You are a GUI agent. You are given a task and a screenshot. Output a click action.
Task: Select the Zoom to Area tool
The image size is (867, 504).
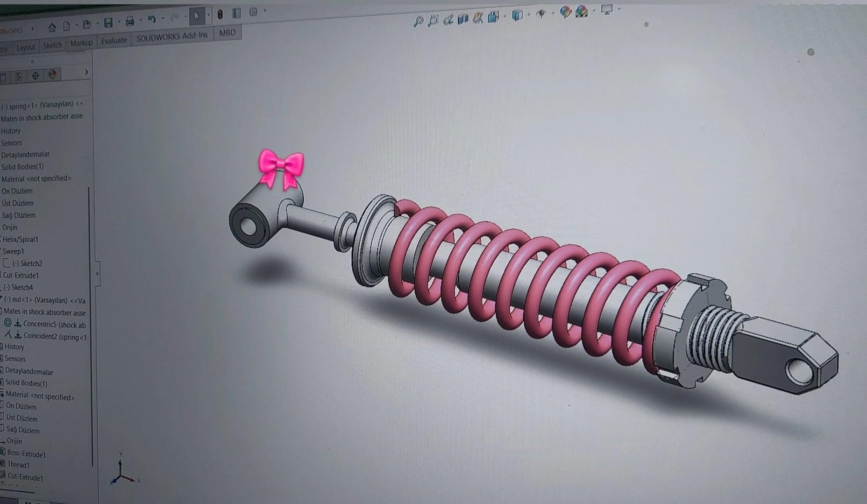click(433, 21)
